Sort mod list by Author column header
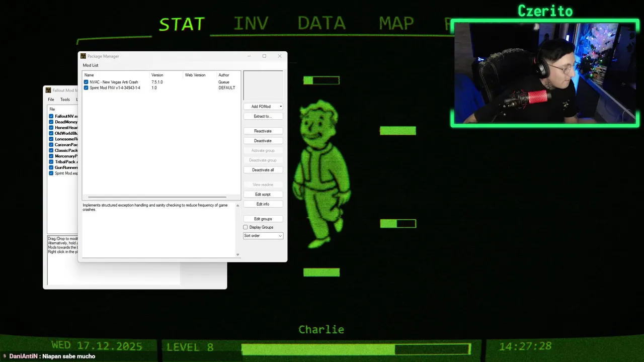The width and height of the screenshot is (644, 362). (228, 75)
